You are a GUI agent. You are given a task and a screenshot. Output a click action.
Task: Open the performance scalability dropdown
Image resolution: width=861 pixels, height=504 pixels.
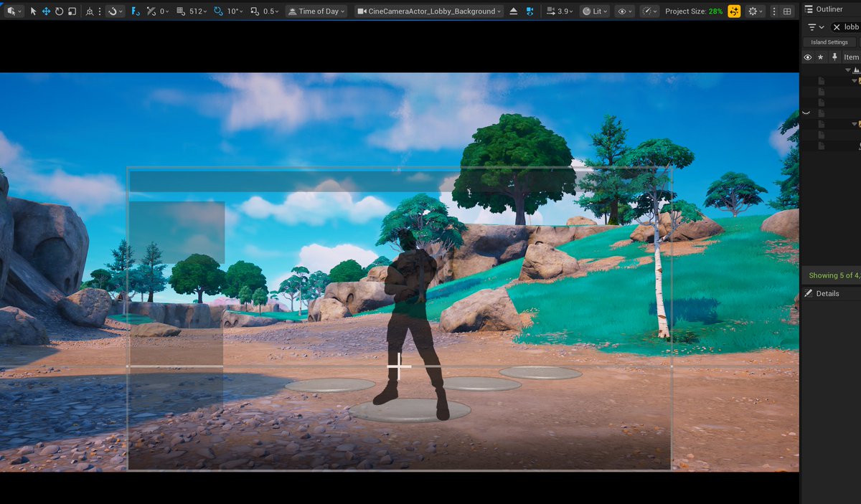[649, 11]
